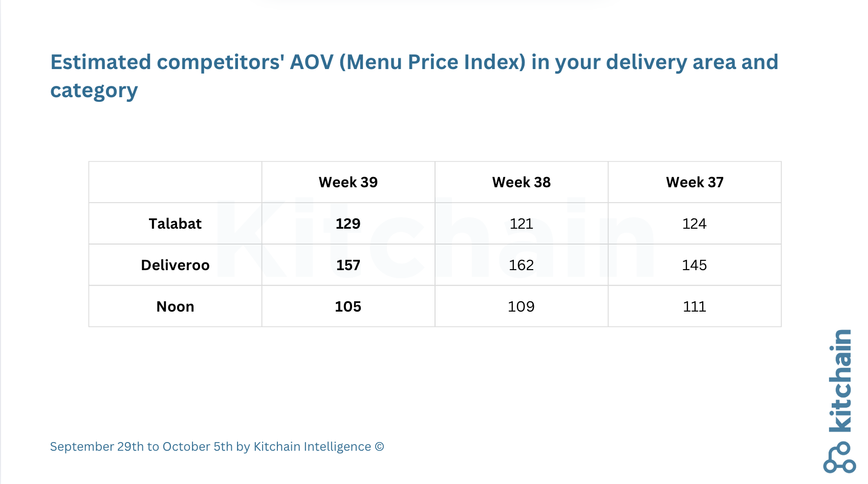
Task: Click the vertical Kitchain brand text
Action: pos(840,381)
